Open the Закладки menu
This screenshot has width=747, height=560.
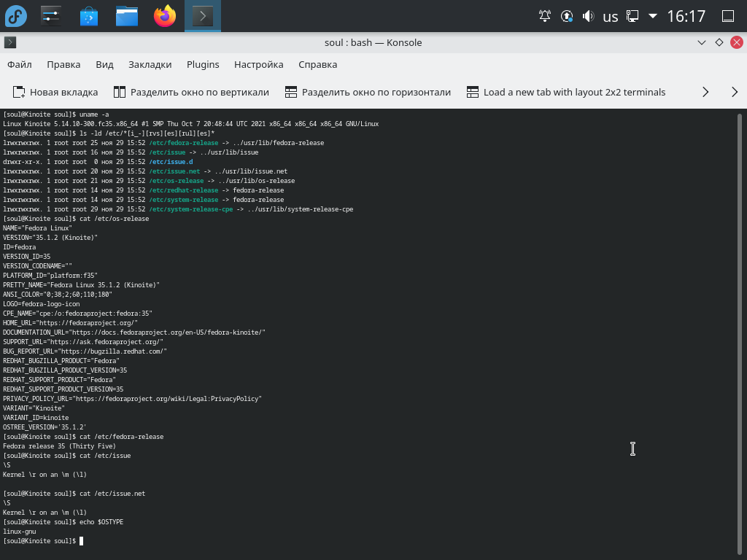(x=150, y=64)
